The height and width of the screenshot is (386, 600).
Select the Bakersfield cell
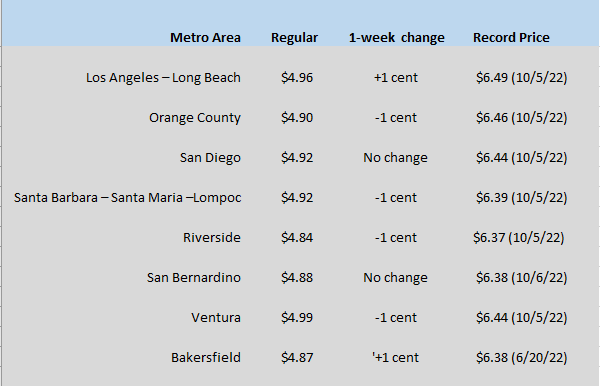click(206, 357)
